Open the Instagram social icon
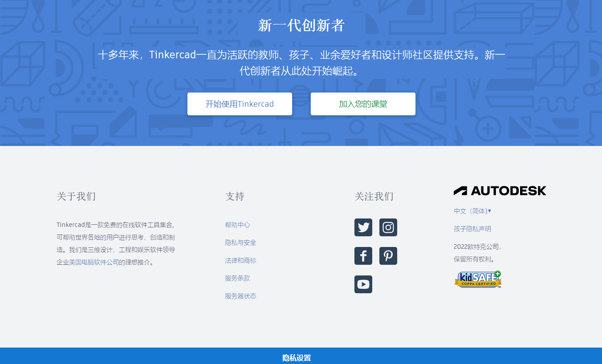The width and height of the screenshot is (602, 364). [x=388, y=227]
